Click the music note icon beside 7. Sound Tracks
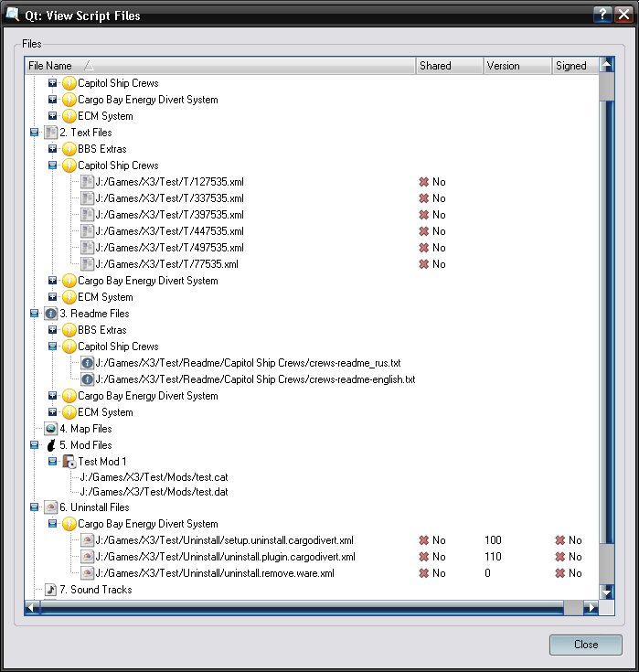 click(50, 590)
